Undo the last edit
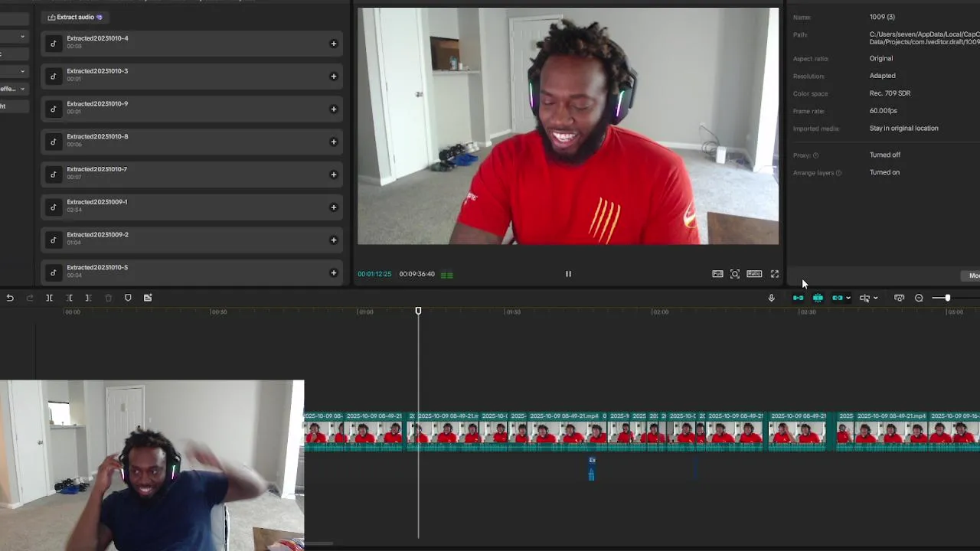Viewport: 980px width, 551px height. pos(10,298)
